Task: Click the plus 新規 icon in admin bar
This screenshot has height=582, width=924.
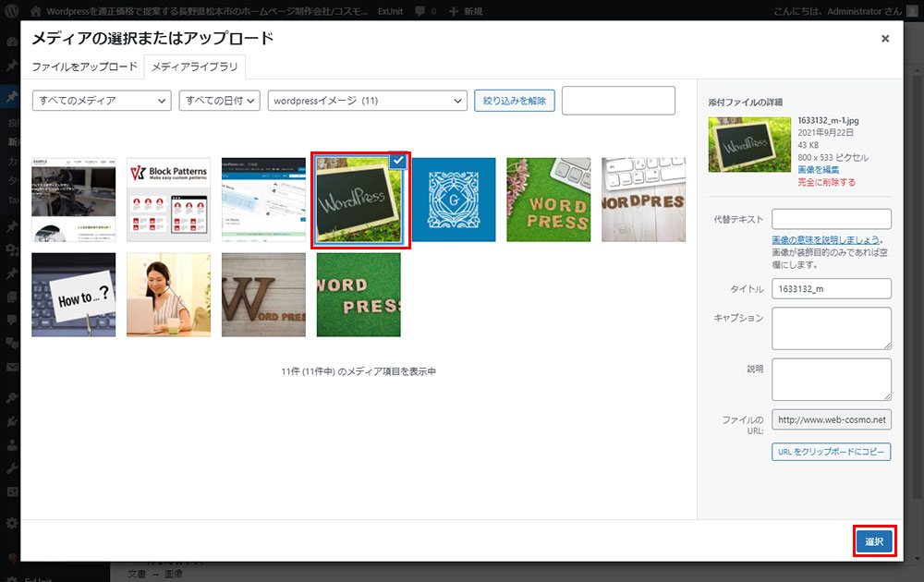Action: point(454,13)
